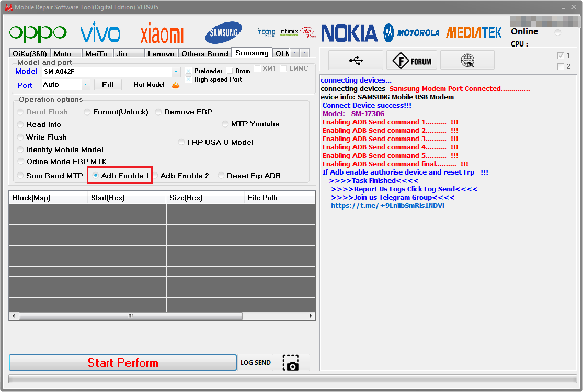Screen dimensions: 583x392
Task: Switch to the Others Brand tab
Action: click(x=204, y=54)
